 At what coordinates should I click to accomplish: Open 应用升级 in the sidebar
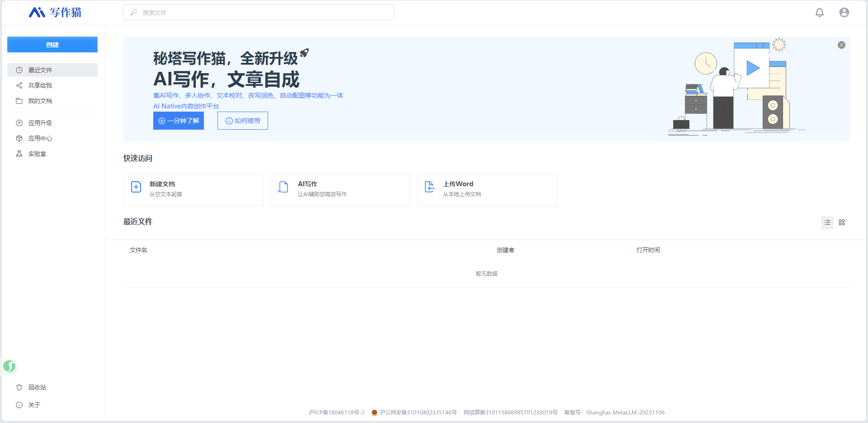pyautogui.click(x=40, y=123)
